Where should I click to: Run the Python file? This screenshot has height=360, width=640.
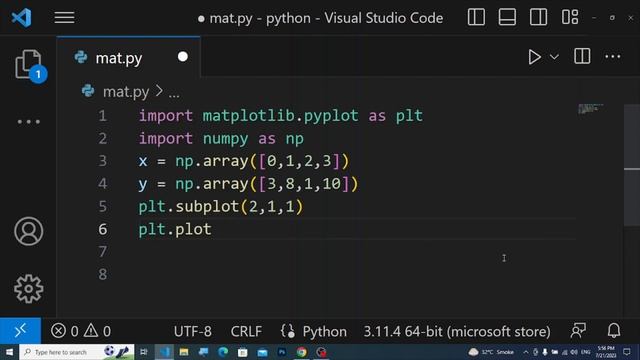(x=534, y=57)
